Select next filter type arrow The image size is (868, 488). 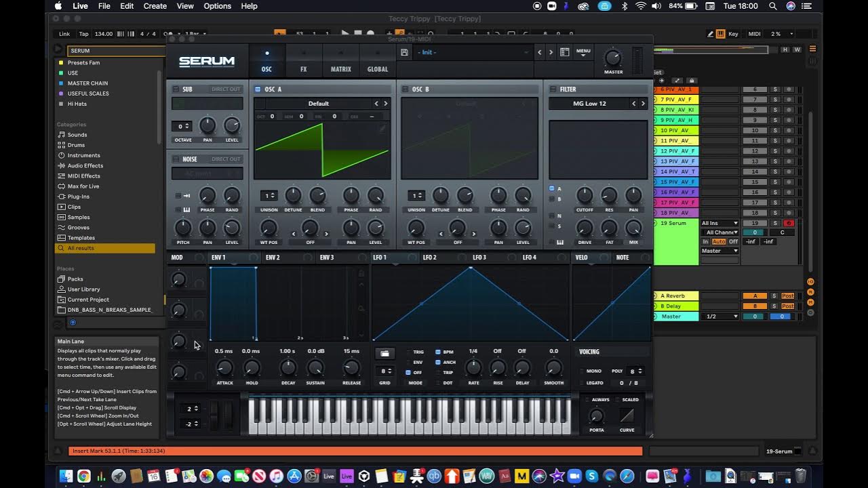tap(644, 104)
